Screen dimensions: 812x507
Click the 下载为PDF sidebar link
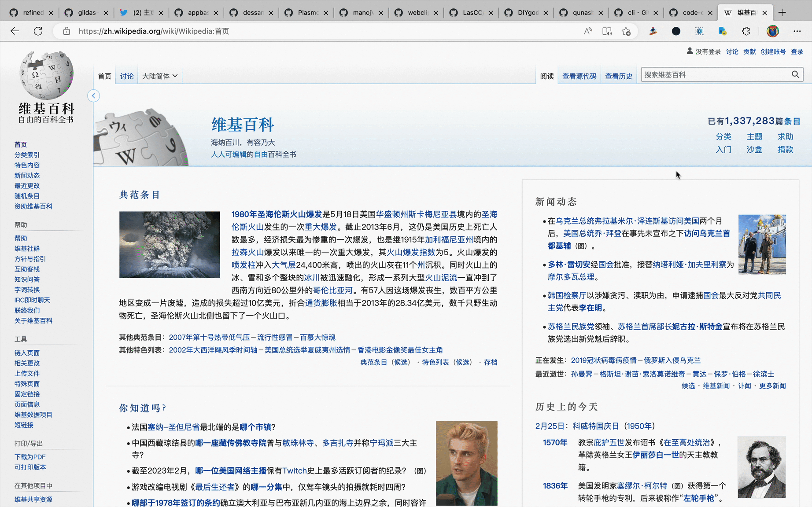pos(30,457)
